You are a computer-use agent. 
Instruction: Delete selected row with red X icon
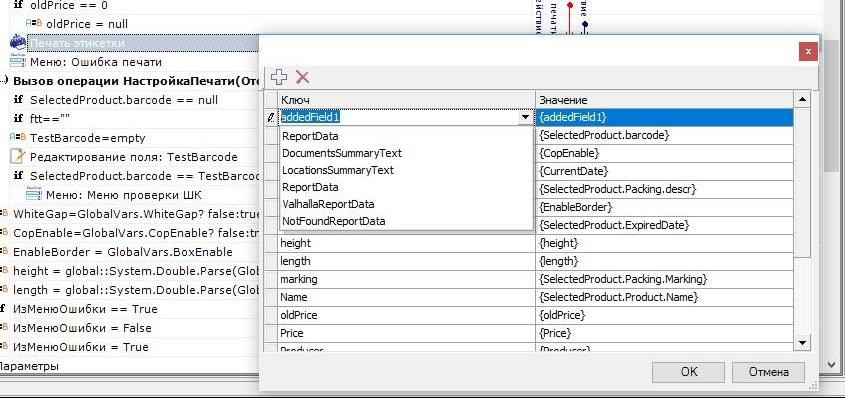(x=302, y=77)
